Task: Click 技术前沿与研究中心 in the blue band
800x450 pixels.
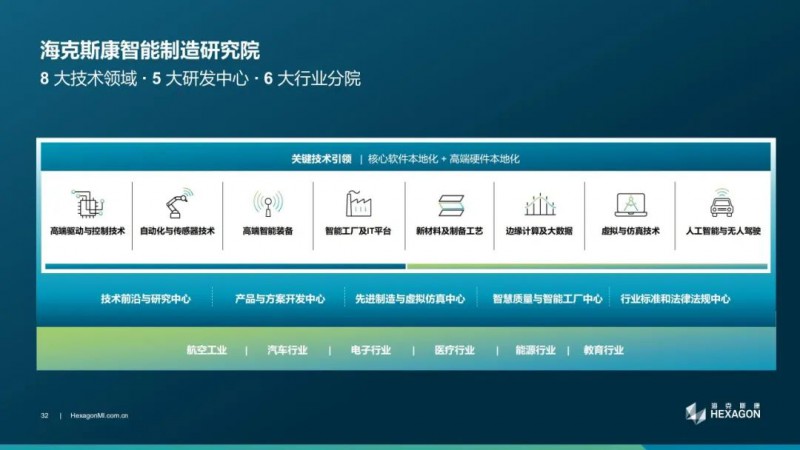Action: tap(146, 299)
